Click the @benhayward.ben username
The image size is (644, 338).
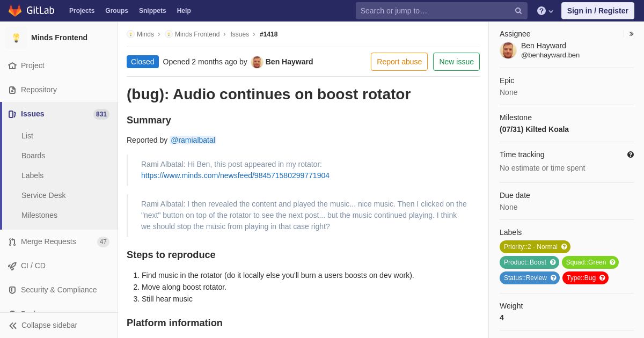point(550,55)
